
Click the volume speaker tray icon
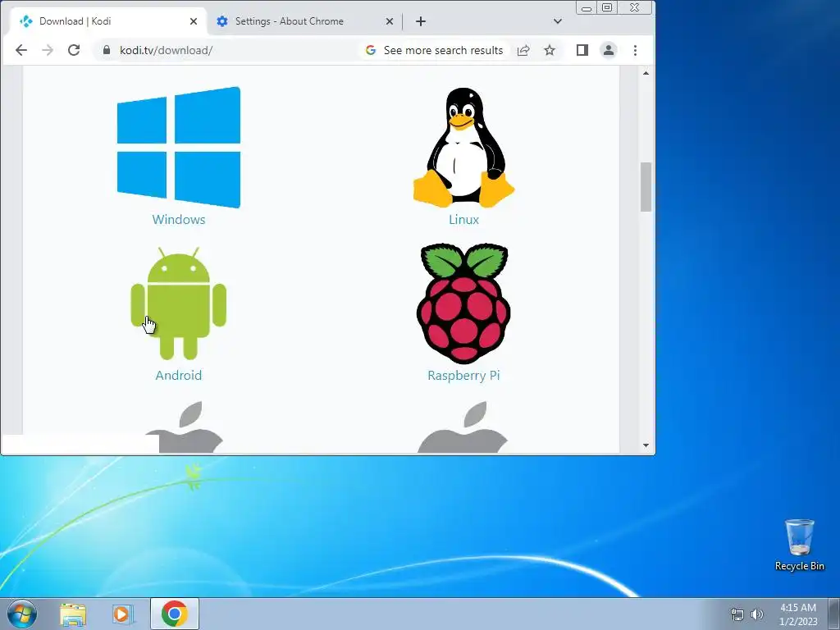(756, 614)
